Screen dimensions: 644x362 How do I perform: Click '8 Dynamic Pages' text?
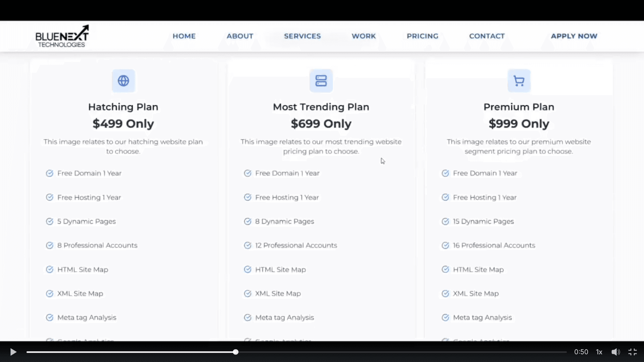pos(284,222)
